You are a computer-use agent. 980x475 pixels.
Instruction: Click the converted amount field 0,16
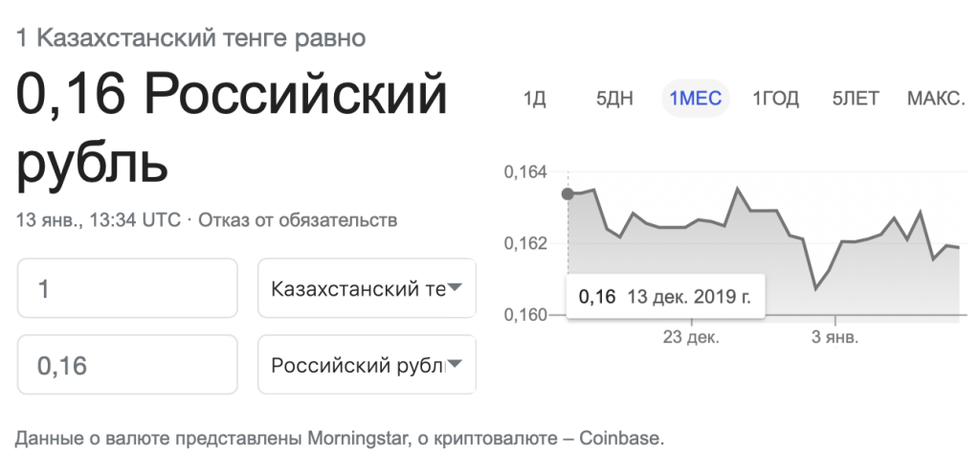tap(127, 364)
